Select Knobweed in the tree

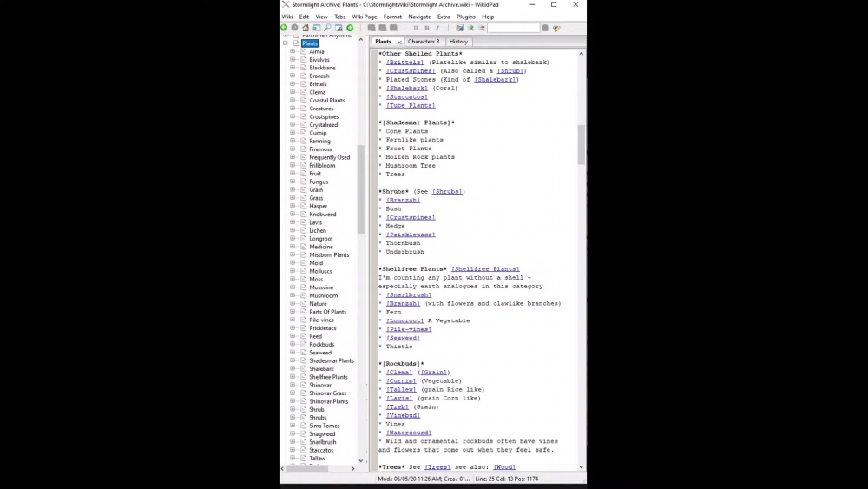coord(323,215)
